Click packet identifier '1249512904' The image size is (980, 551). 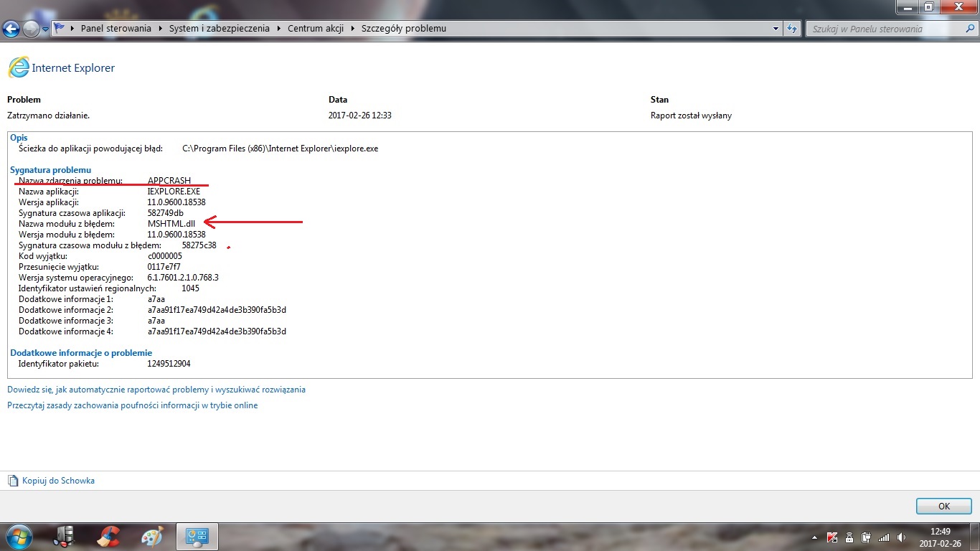[169, 364]
